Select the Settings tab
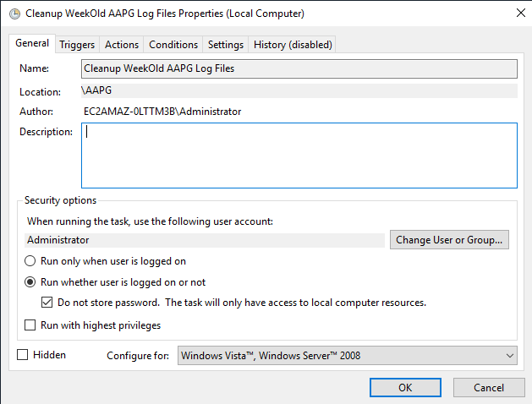This screenshot has width=532, height=404. click(x=226, y=45)
